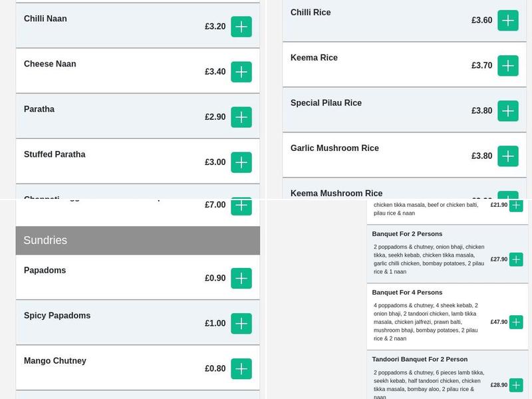Image resolution: width=532 pixels, height=399 pixels.
Task: Collapse the Sundries section header
Action: point(138,240)
